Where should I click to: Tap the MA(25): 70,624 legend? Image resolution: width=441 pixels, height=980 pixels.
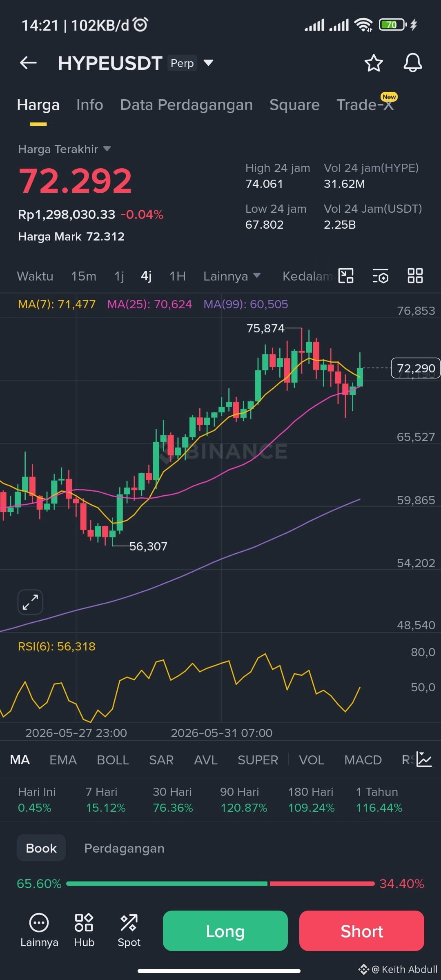(x=149, y=304)
